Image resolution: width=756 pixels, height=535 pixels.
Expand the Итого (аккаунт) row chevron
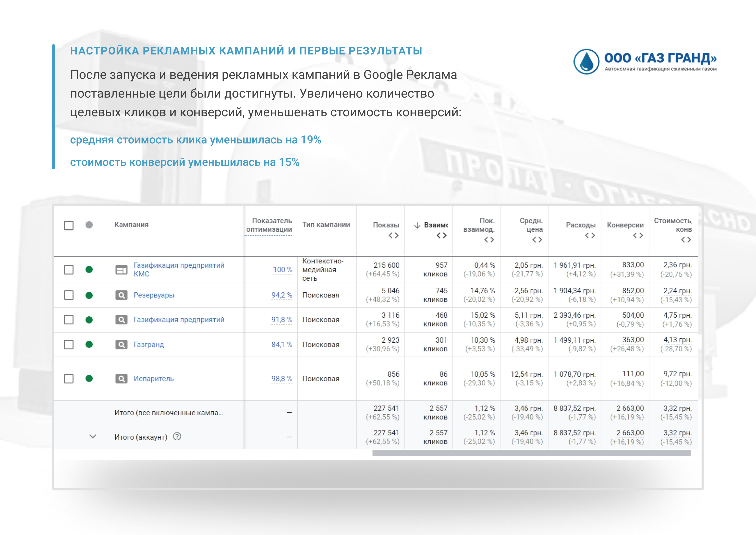(x=93, y=437)
